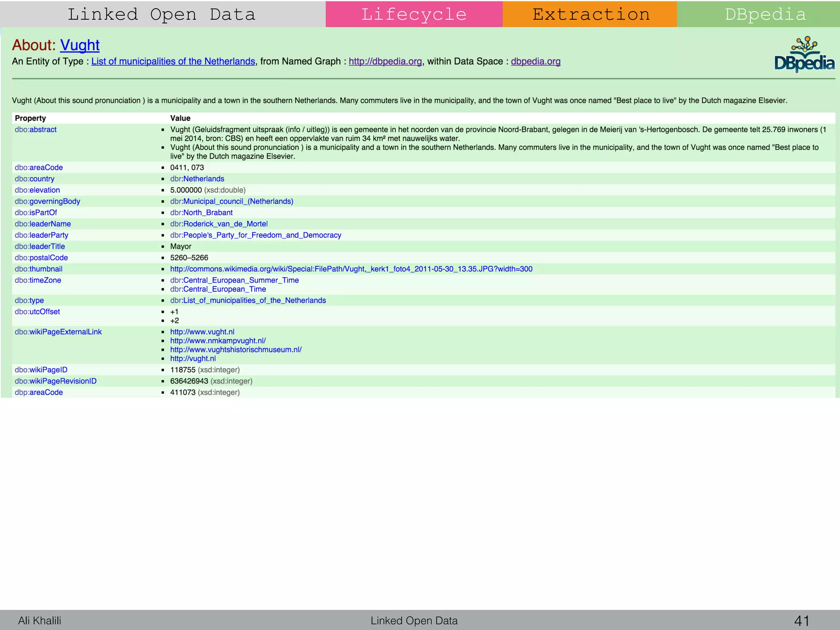Open dbr:Municipal_council_(Netherlands) link

pos(232,201)
